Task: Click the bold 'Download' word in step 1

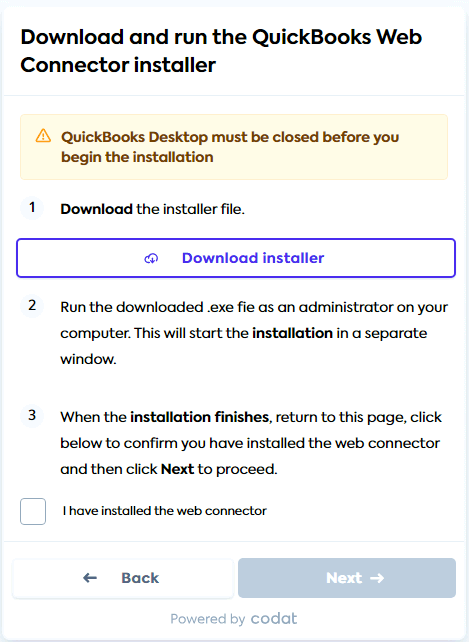Action: click(96, 209)
